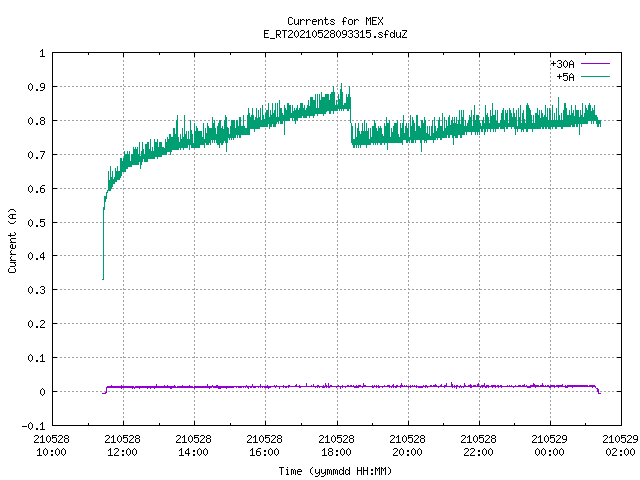Click the y-axis tick label 0.2
Viewport: 640px width, 480px height.
[37, 324]
